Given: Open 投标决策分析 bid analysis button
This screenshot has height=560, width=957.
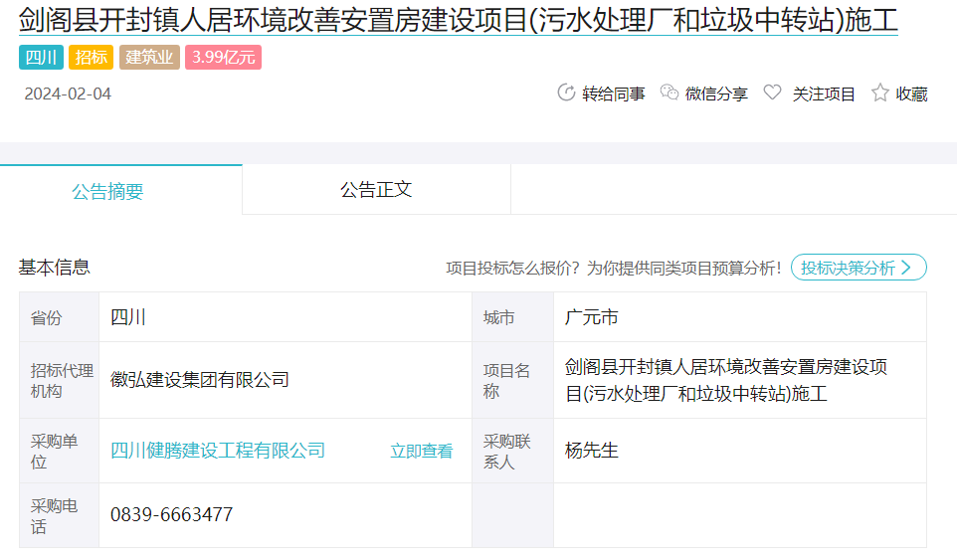Looking at the screenshot, I should click(859, 268).
